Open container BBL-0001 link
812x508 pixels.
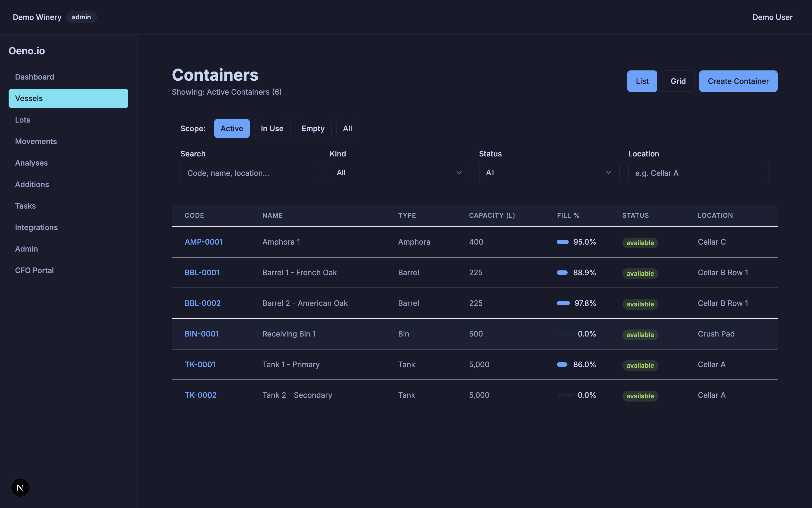(x=202, y=273)
